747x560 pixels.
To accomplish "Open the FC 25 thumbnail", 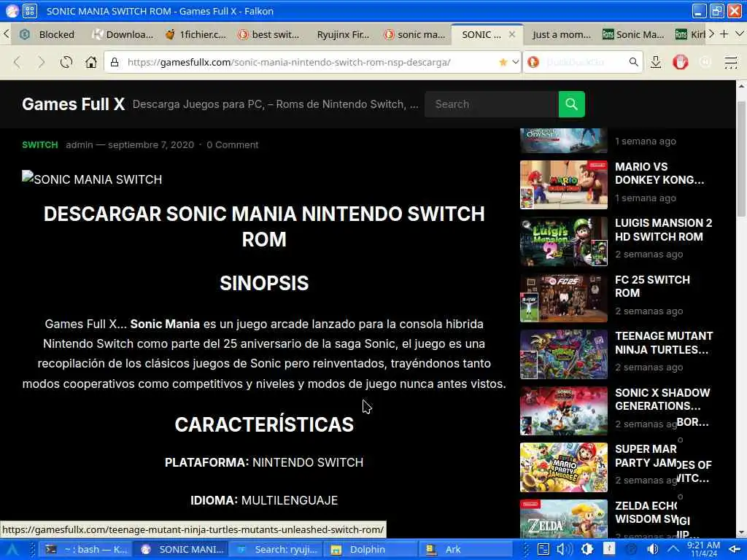I will coord(564,298).
